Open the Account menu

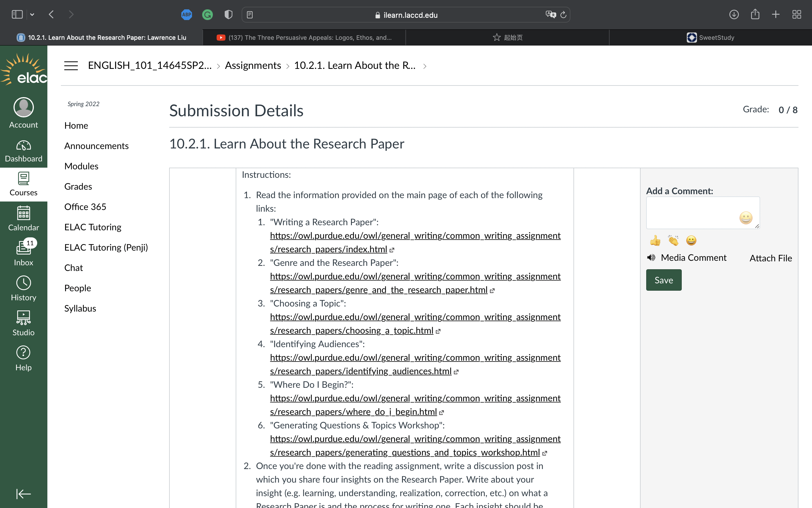click(23, 113)
